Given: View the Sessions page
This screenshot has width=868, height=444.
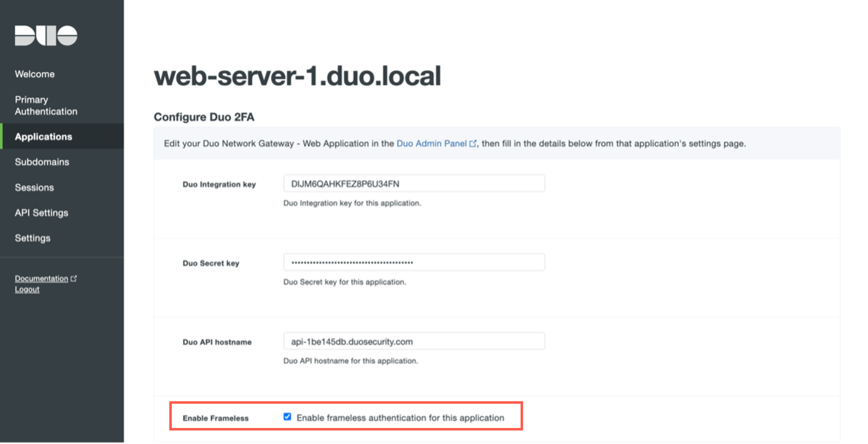Looking at the screenshot, I should 34,187.
